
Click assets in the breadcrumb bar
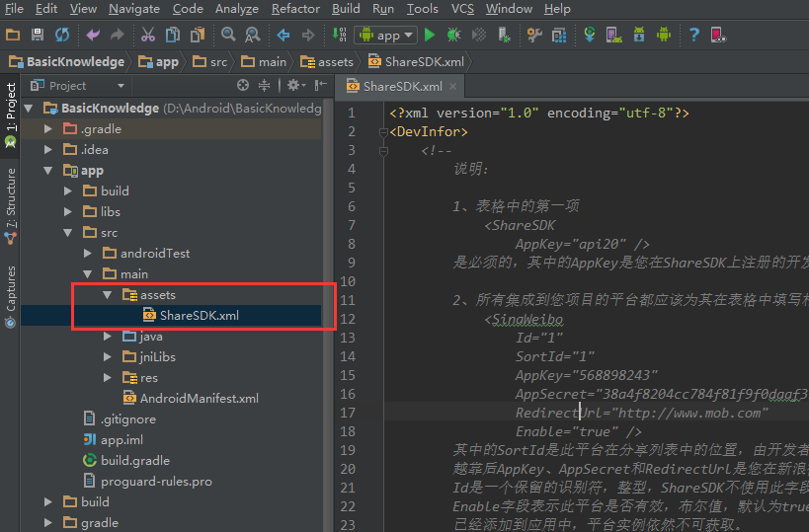pyautogui.click(x=327, y=62)
